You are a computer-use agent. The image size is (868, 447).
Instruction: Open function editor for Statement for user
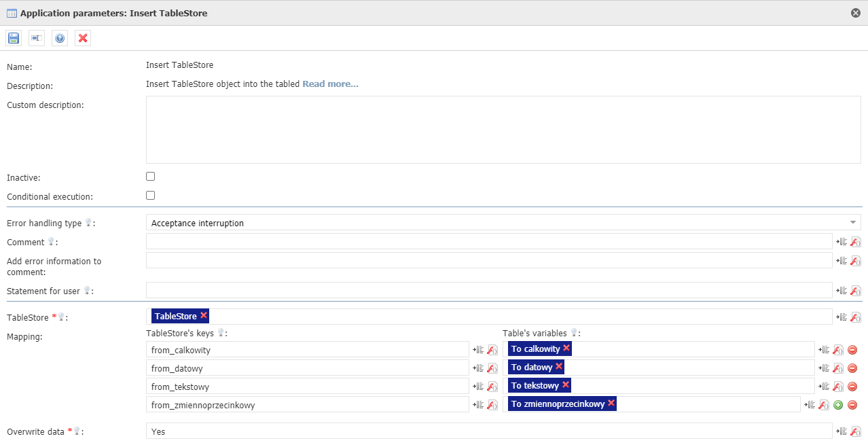[856, 291]
